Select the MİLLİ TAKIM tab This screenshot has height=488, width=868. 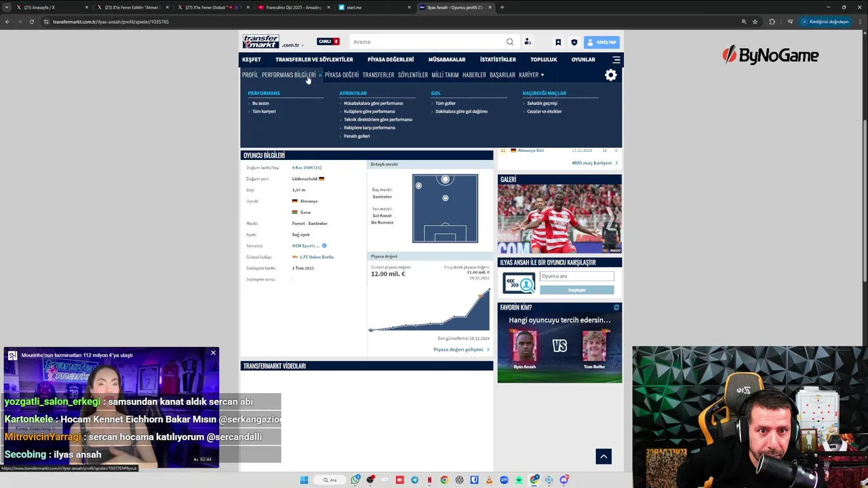[x=445, y=75]
